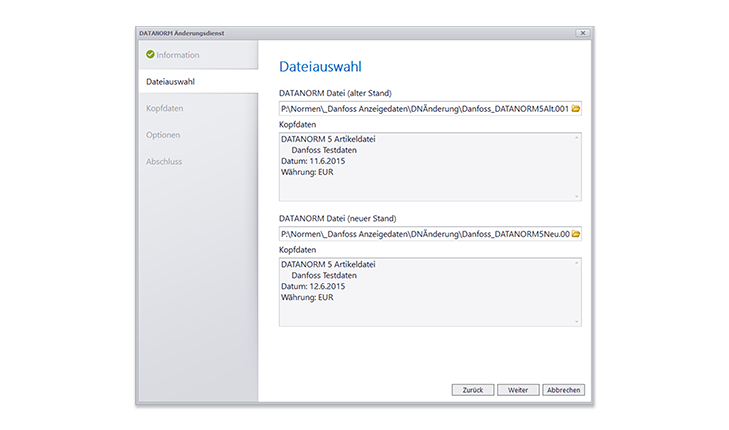
Task: Select the 'Datum: 11.6.2015' line
Action: point(313,161)
